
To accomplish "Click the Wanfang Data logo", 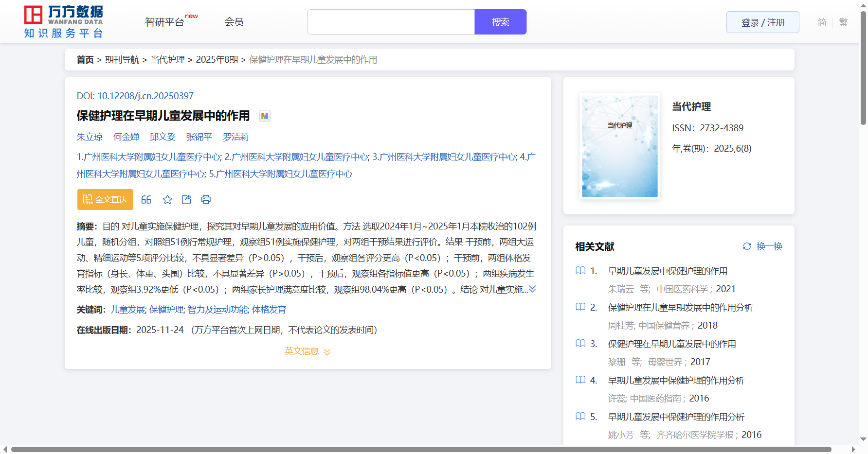I will (64, 22).
